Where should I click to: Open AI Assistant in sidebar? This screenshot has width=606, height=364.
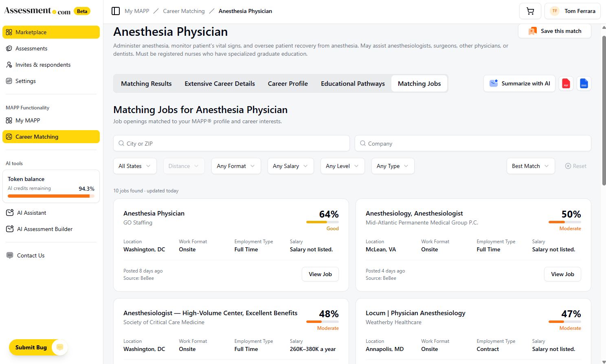pos(31,213)
